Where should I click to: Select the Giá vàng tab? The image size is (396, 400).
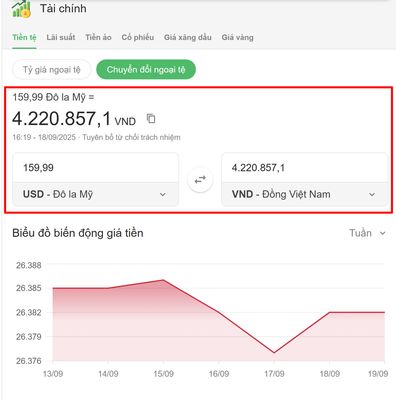(x=238, y=37)
